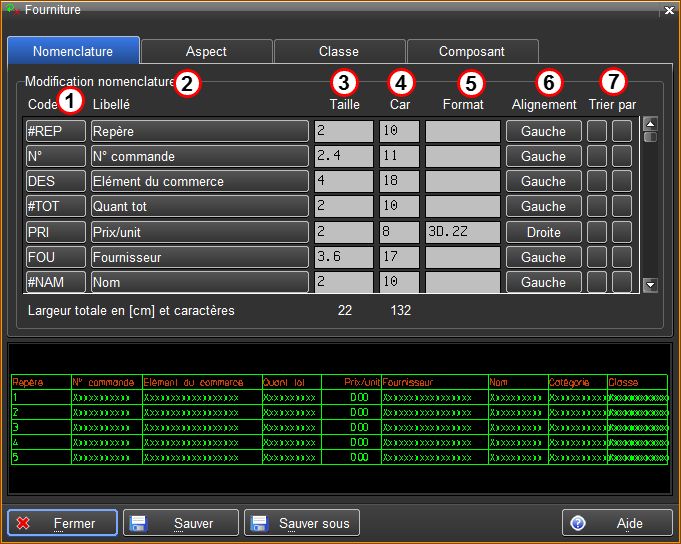The width and height of the screenshot is (681, 544).
Task: Click the floppy disk icon on Sauver
Action: tap(140, 523)
